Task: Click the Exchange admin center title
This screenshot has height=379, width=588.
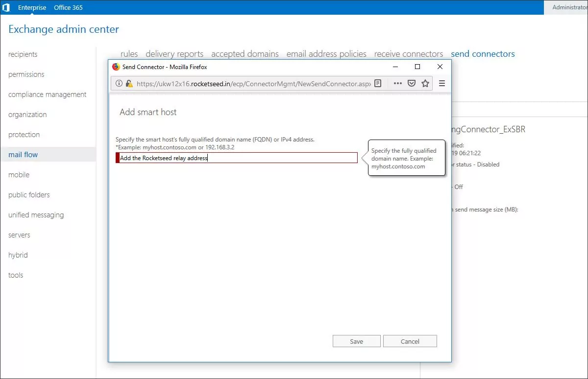Action: click(64, 29)
